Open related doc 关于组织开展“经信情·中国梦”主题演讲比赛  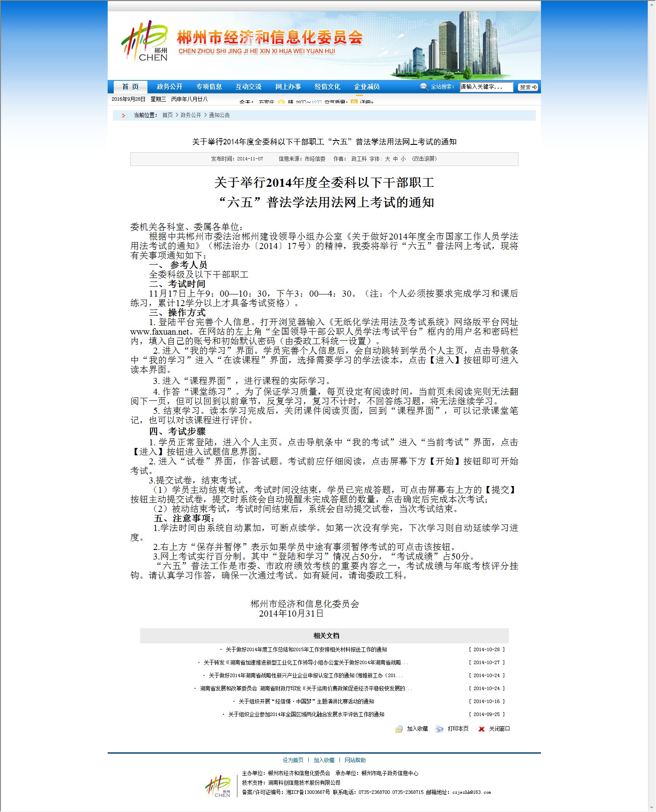coord(306,702)
